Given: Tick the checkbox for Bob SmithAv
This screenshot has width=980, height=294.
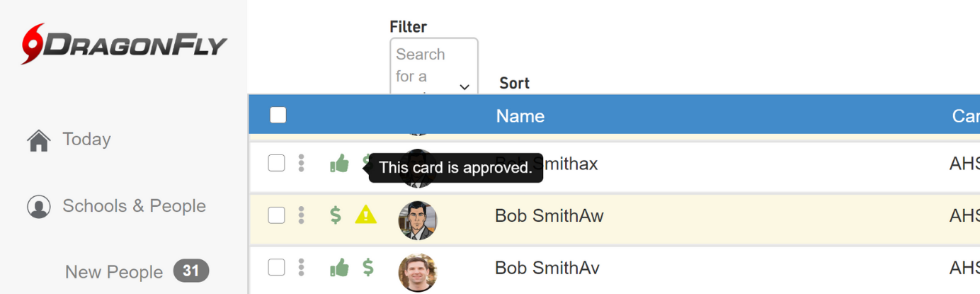Looking at the screenshot, I should coord(276,267).
